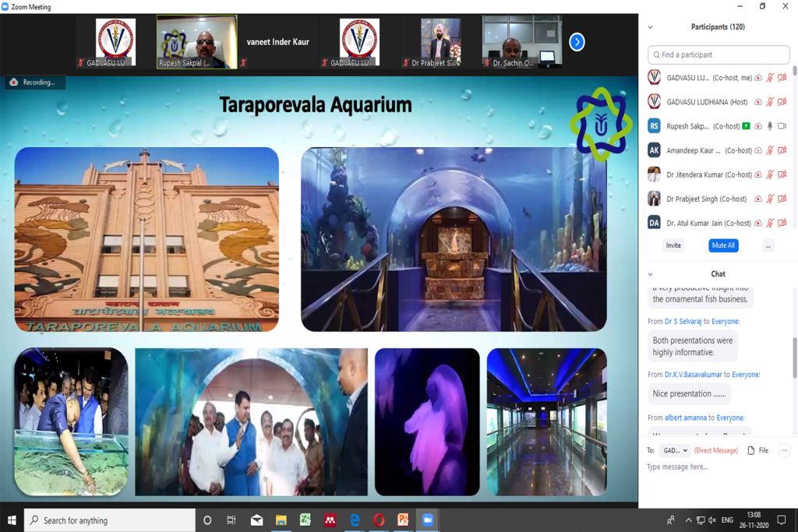Toggle the host GADVASU LUDHIANA's video

[782, 102]
